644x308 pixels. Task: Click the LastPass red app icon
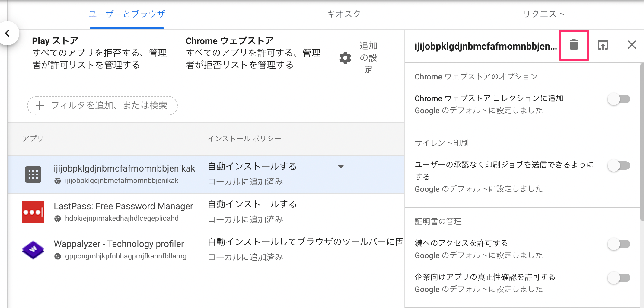(x=33, y=212)
